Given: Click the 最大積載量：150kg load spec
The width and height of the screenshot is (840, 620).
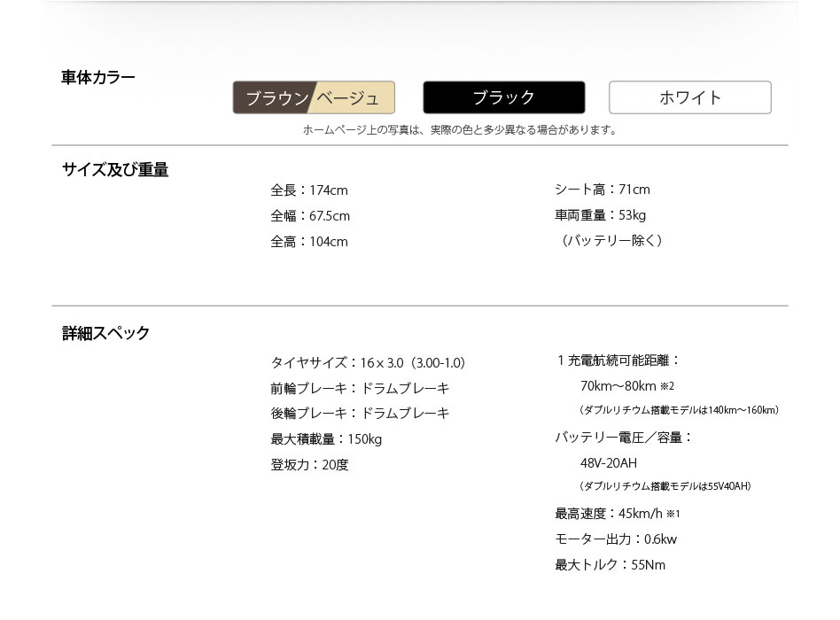Looking at the screenshot, I should (x=326, y=439).
